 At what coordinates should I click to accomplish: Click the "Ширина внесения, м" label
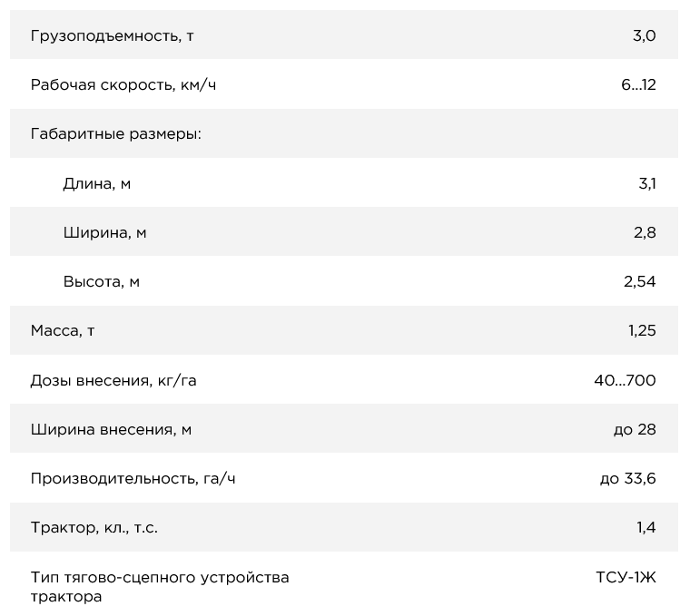point(111,429)
